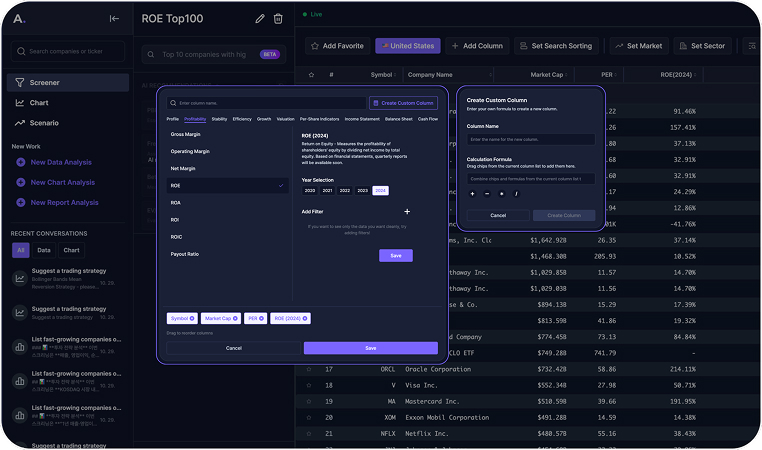Remove the PER column chip

261,318
